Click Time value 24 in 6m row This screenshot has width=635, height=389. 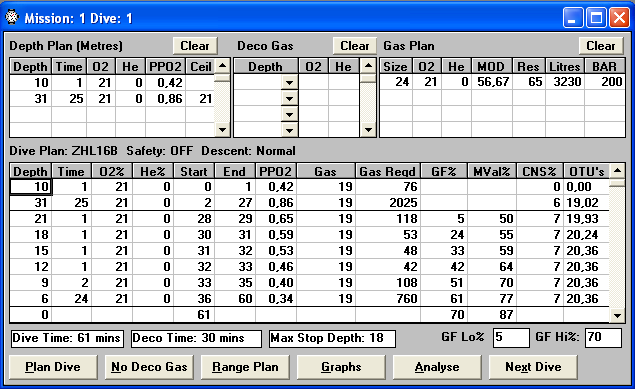tap(71, 299)
